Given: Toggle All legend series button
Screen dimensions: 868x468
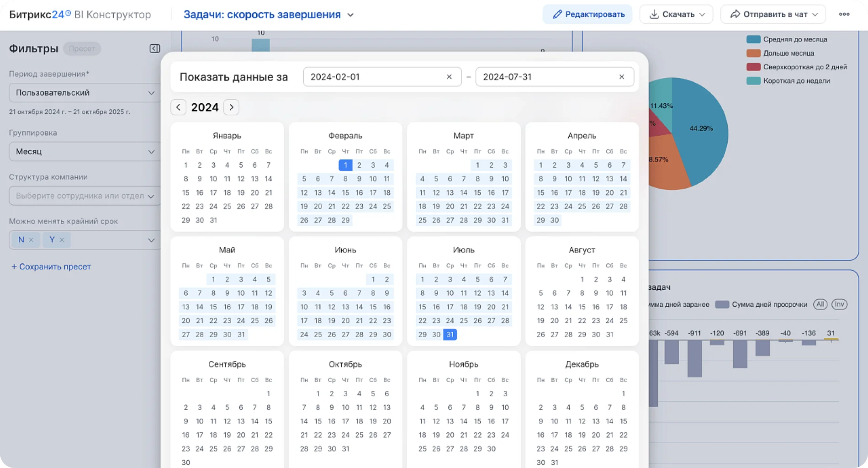Looking at the screenshot, I should 820,304.
